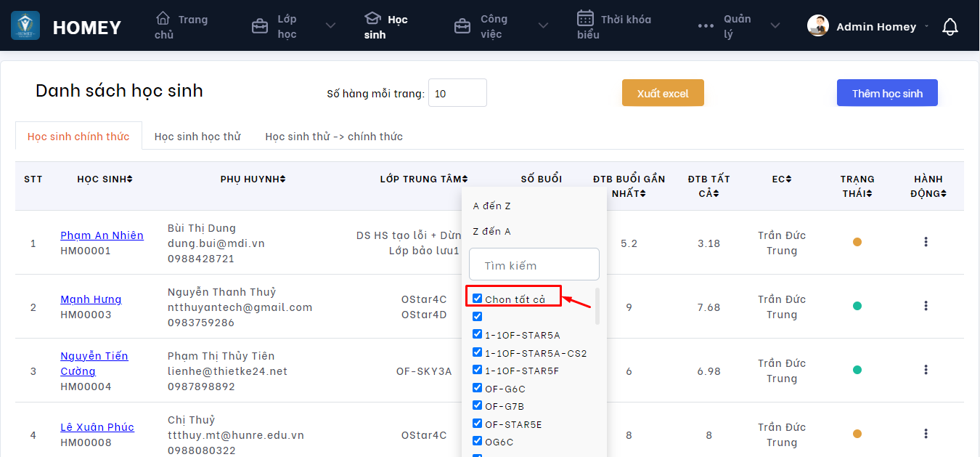980x457 pixels.
Task: Open action menu for Phạm An Nhiên
Action: tap(926, 242)
